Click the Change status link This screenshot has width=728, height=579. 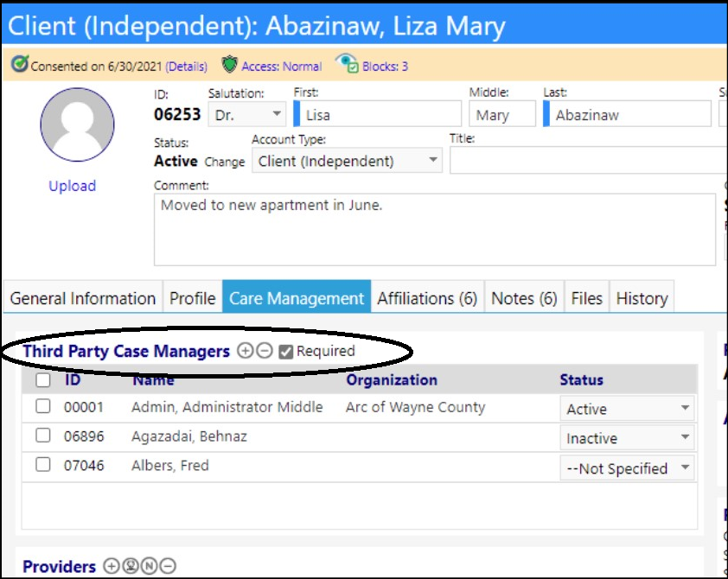coord(225,162)
